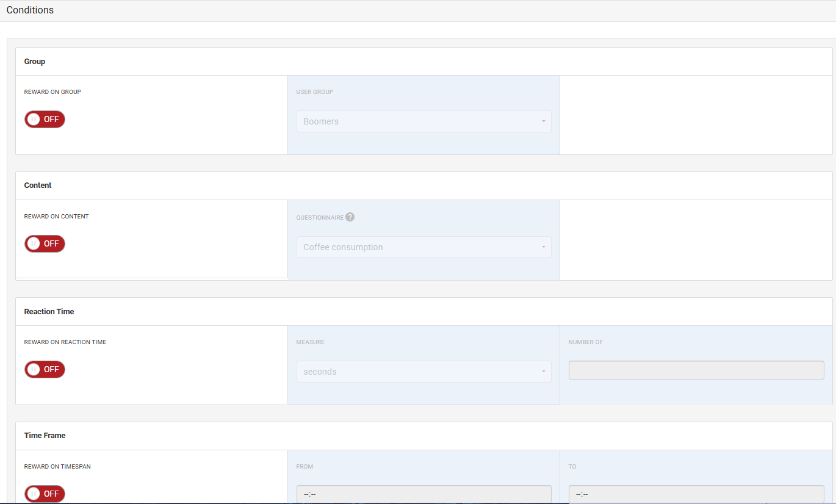This screenshot has height=504, width=836.
Task: Click the Group panel heading
Action: (x=35, y=62)
